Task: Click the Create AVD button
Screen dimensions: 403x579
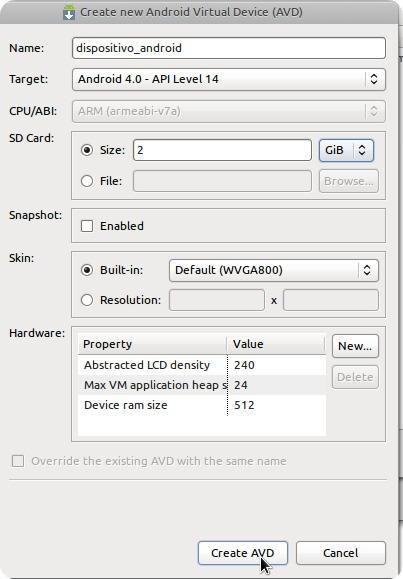Action: pyautogui.click(x=243, y=553)
